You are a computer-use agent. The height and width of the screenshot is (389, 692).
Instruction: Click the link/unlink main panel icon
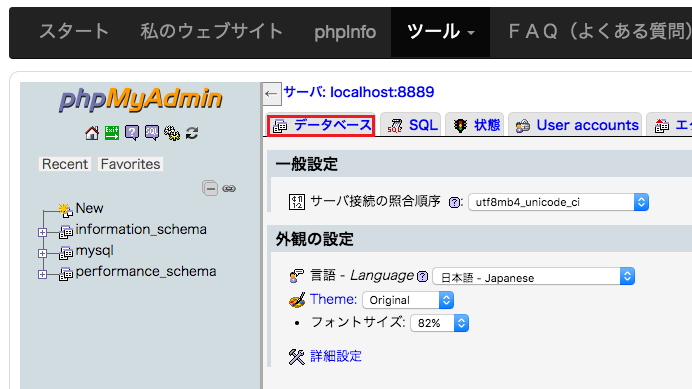(x=229, y=189)
